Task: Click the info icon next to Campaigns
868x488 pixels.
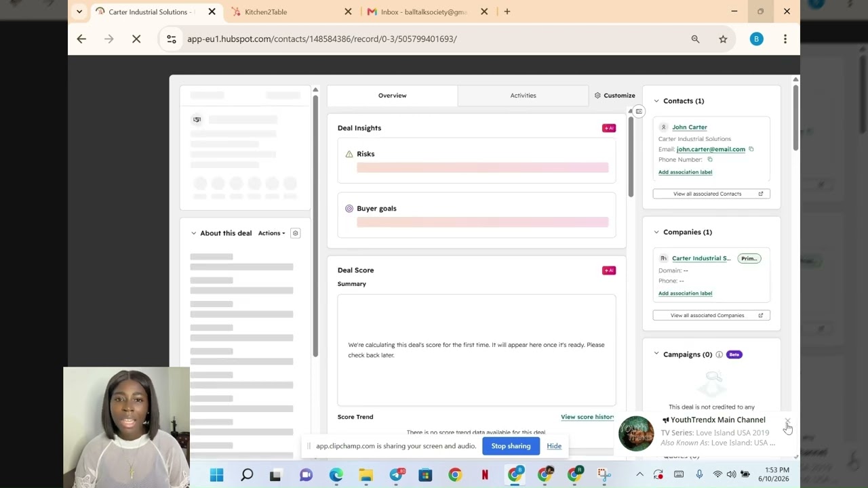Action: [719, 354]
